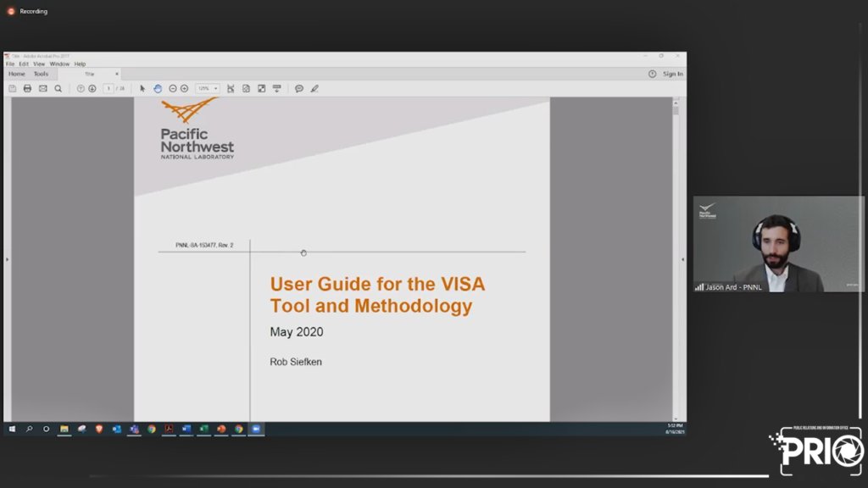Expand the right tools pane arrow
This screenshot has height=488, width=868.
click(x=682, y=259)
